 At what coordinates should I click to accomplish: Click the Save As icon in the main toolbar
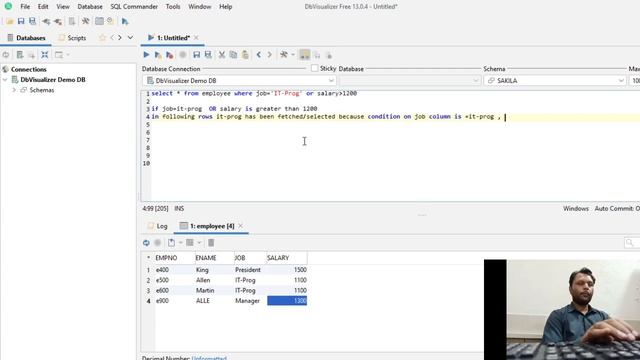[x=32, y=21]
